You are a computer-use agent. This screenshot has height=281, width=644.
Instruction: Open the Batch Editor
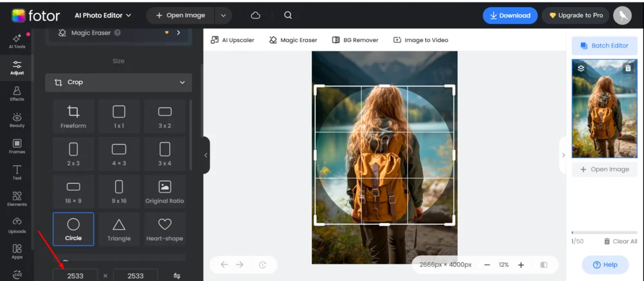pos(605,46)
